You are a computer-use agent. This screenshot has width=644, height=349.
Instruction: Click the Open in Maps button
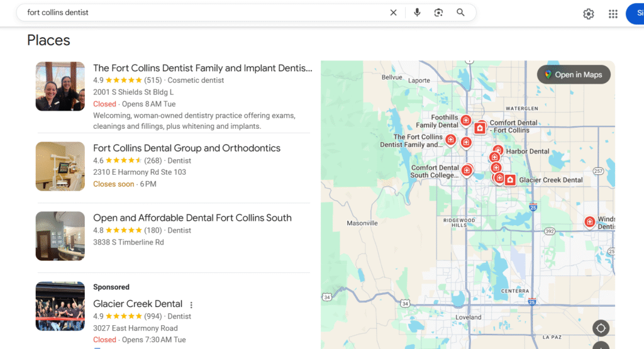click(x=573, y=75)
